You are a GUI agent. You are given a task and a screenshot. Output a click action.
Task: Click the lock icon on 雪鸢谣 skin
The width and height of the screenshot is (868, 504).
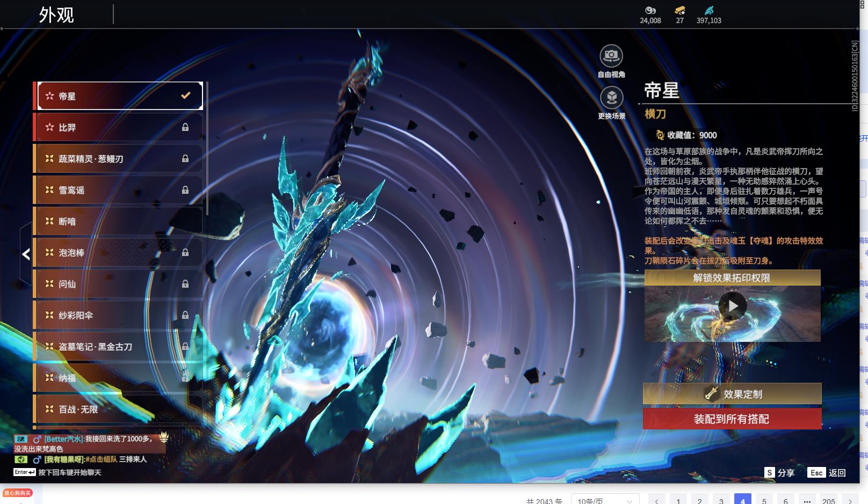pyautogui.click(x=185, y=190)
